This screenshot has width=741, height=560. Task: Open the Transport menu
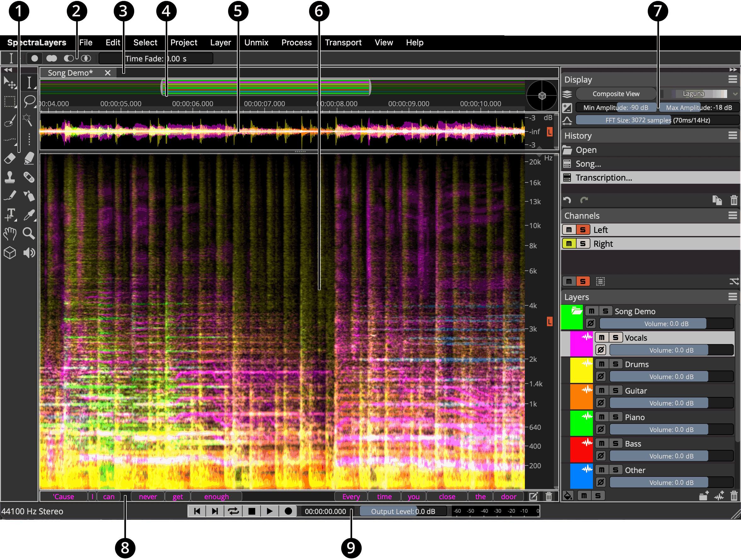pos(343,43)
